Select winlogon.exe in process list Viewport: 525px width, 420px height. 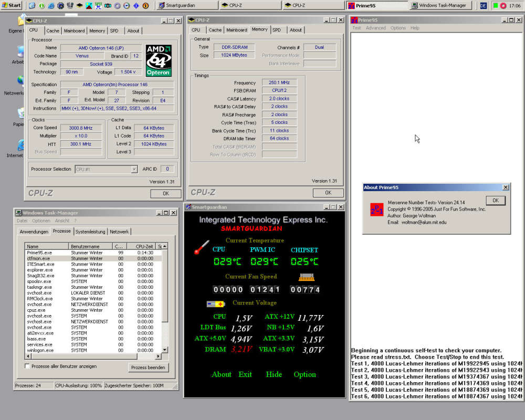(40, 350)
